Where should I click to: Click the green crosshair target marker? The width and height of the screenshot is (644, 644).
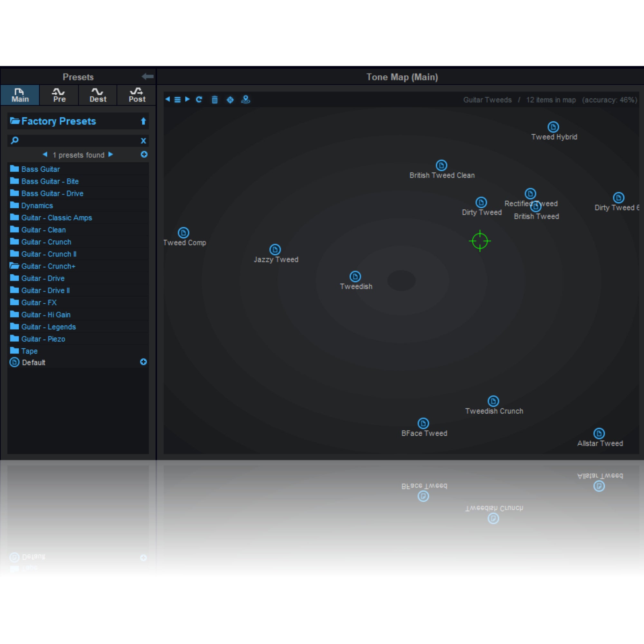480,241
